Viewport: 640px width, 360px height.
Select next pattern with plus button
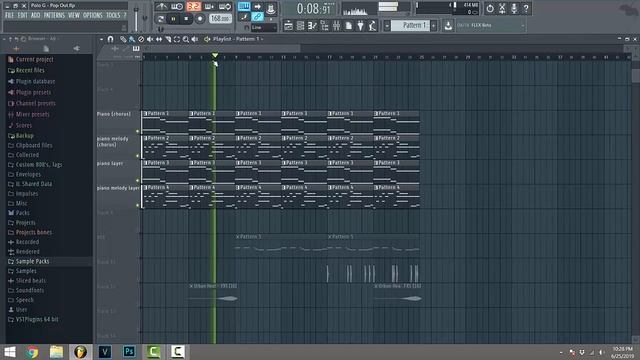[x=433, y=26]
